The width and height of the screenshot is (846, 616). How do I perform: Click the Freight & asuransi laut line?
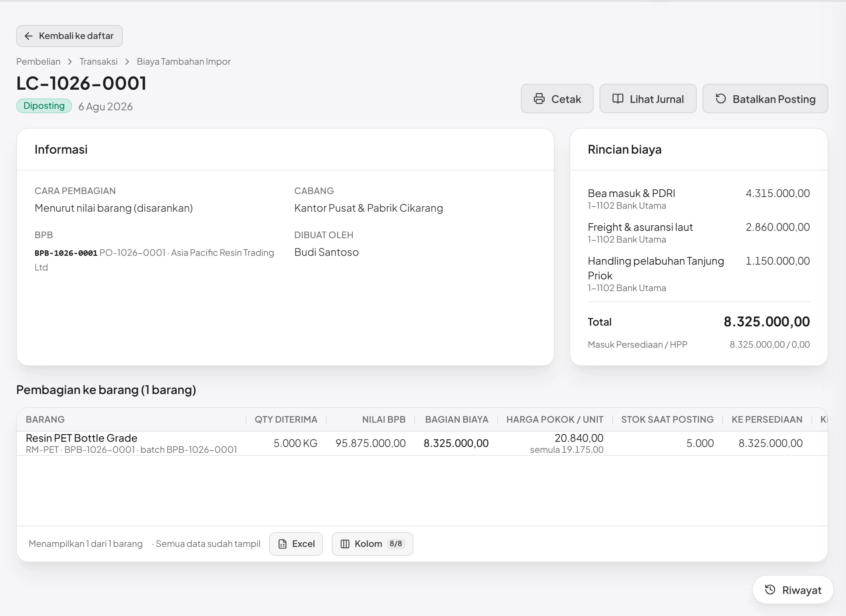click(699, 233)
